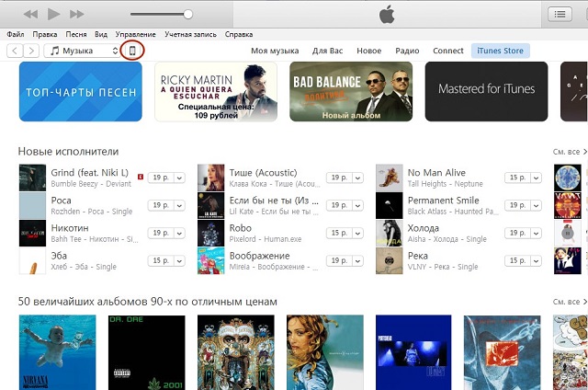Open the Топ-чарты песен banner

81,92
